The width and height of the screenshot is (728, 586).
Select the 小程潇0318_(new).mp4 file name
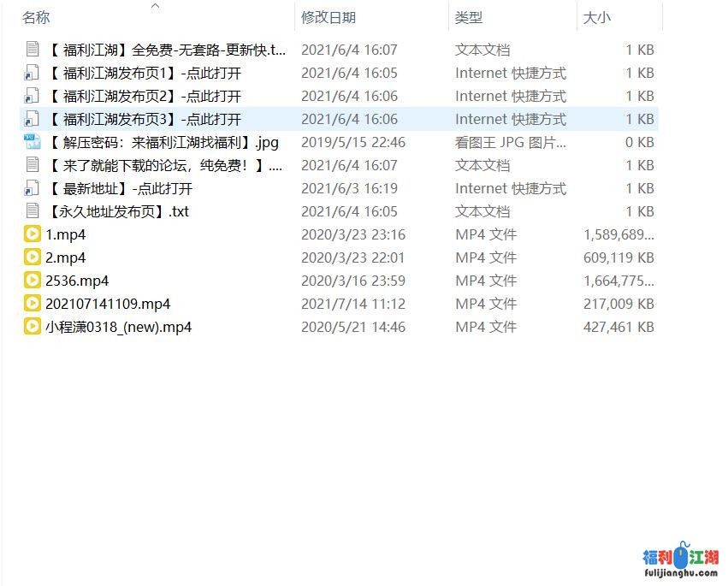118,327
